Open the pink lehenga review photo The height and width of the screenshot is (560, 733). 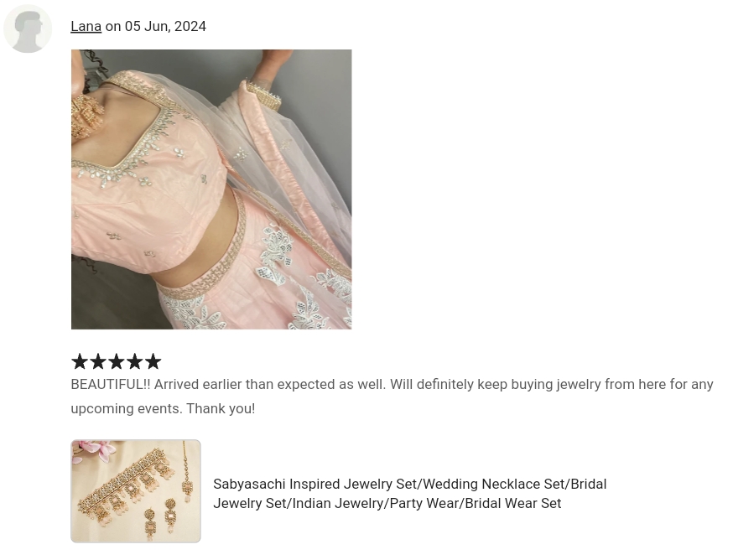click(x=211, y=189)
